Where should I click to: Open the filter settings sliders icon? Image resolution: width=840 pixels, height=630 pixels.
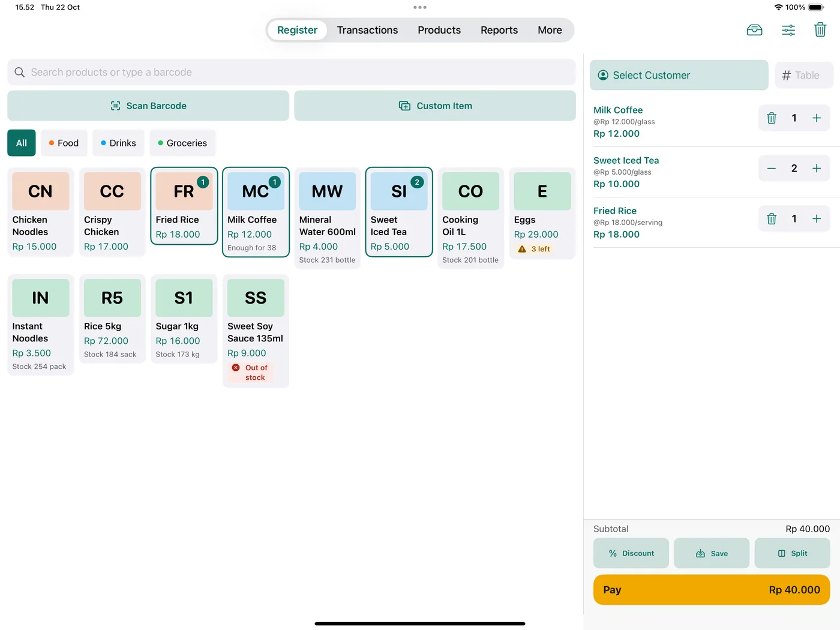tap(788, 30)
